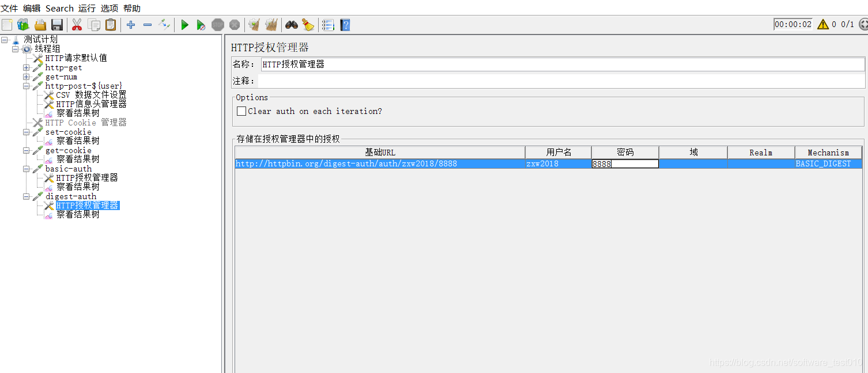Select HTTP信息头管理器 tree item
Image resolution: width=868 pixels, height=373 pixels.
(x=91, y=104)
